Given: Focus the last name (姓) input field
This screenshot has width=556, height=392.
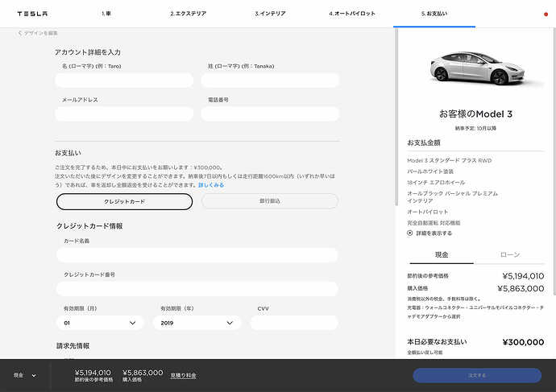Looking at the screenshot, I should [x=270, y=80].
